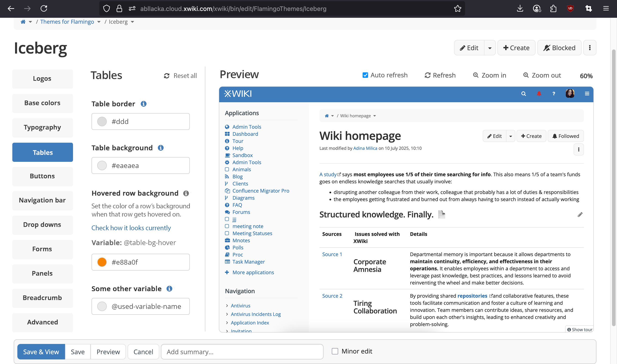Click the XWiki logo in the preview
The height and width of the screenshot is (364, 617).
pos(238,94)
